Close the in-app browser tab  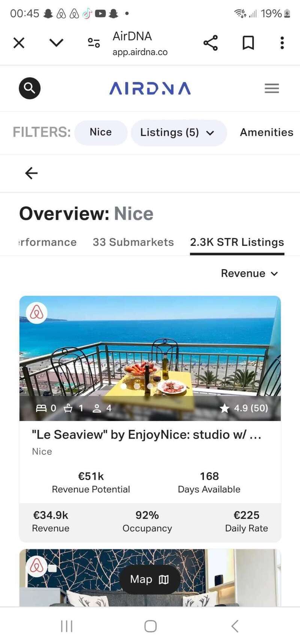click(x=19, y=43)
